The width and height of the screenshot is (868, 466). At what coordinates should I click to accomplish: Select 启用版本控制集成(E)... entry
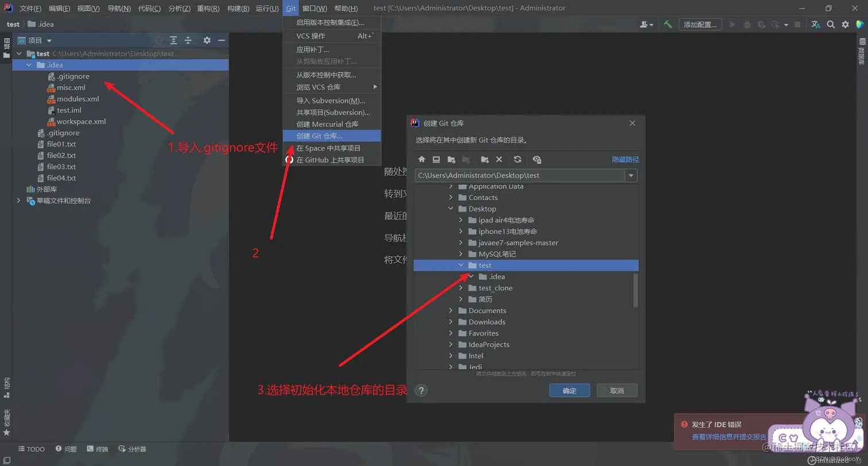click(332, 22)
